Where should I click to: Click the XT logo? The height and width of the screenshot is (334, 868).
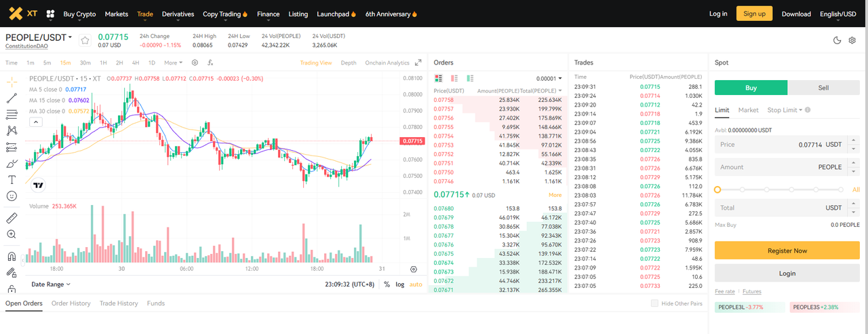[23, 14]
